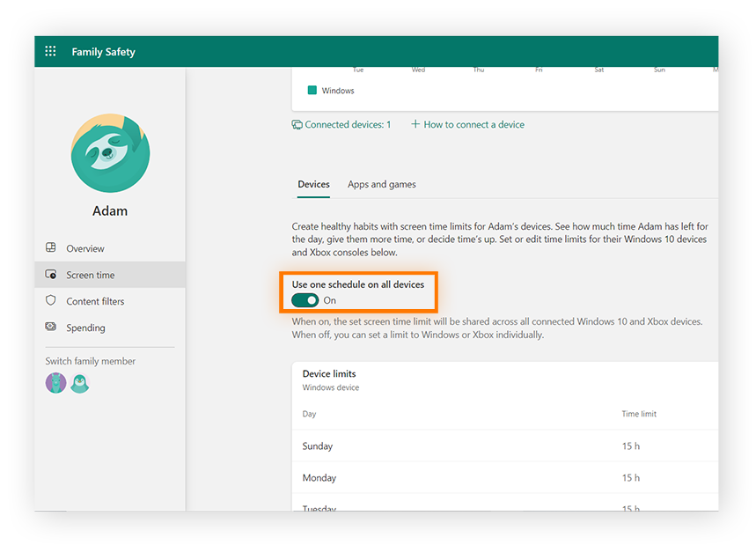Screen dimensions: 756x545
Task: Switch to the llama family member
Action: pos(55,383)
